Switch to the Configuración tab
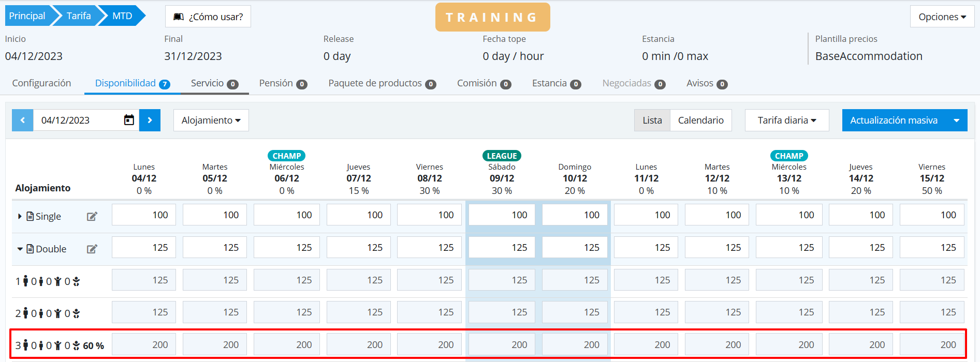Screen dimensions: 980x362 [x=41, y=83]
